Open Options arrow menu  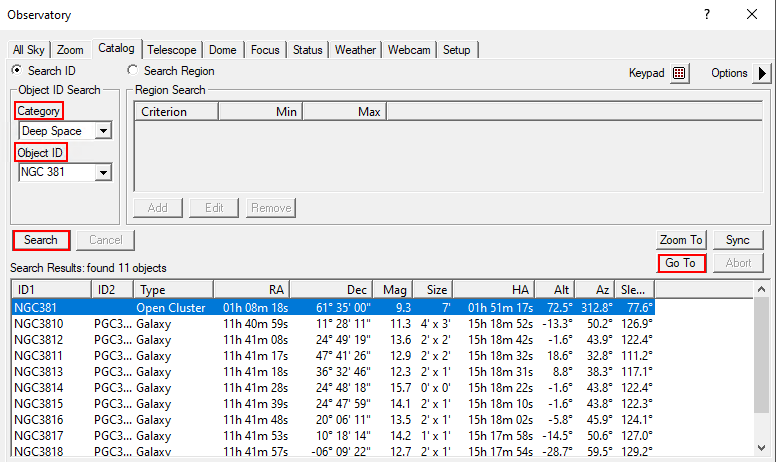[761, 73]
